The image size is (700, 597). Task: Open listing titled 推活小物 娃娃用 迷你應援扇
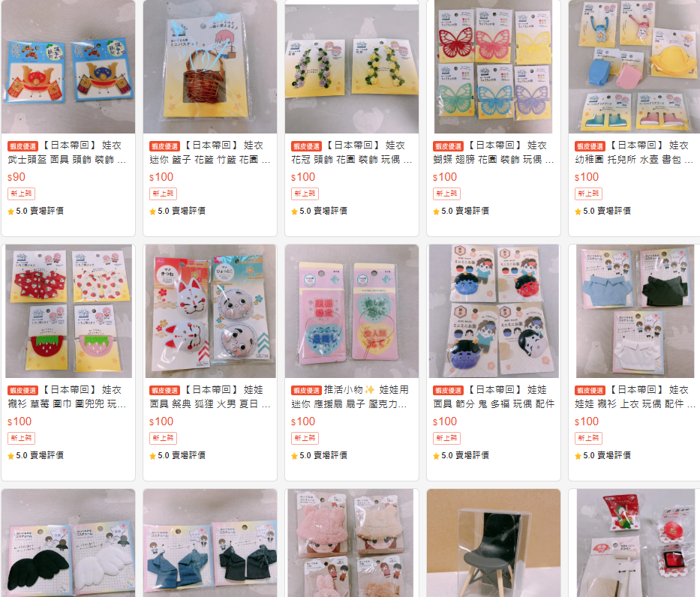coord(350,397)
